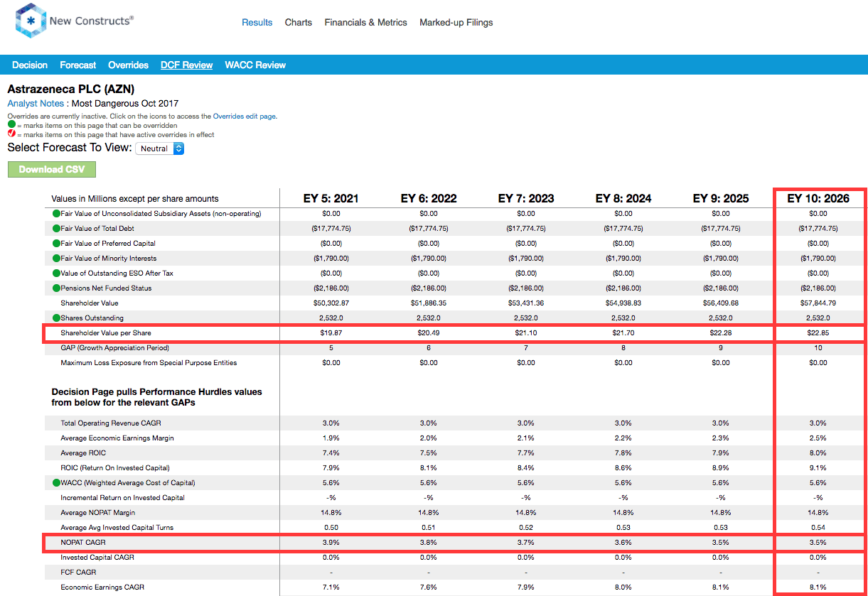This screenshot has width=868, height=596.
Task: Click the Shareholder Value per Share row label
Action: point(106,333)
